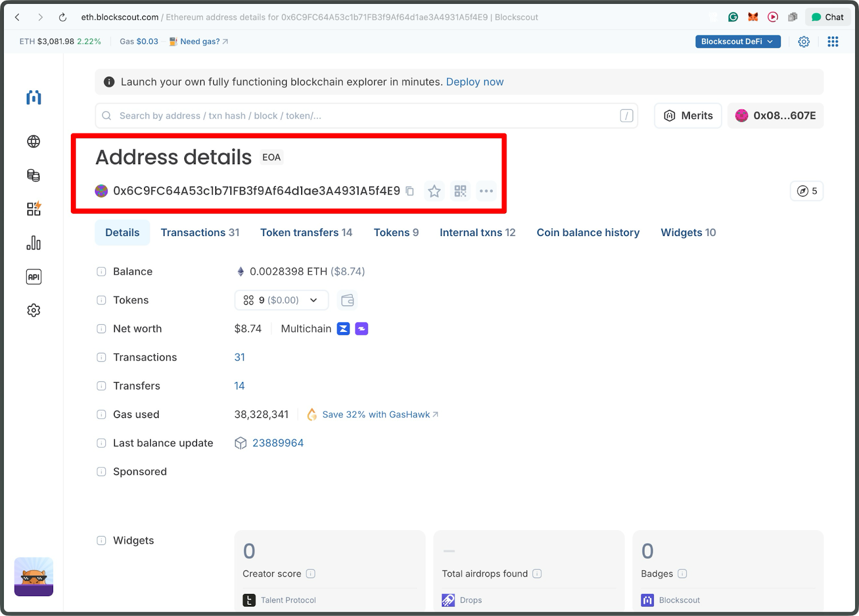This screenshot has width=859, height=616.
Task: Open the Coin balance history tab
Action: click(588, 232)
